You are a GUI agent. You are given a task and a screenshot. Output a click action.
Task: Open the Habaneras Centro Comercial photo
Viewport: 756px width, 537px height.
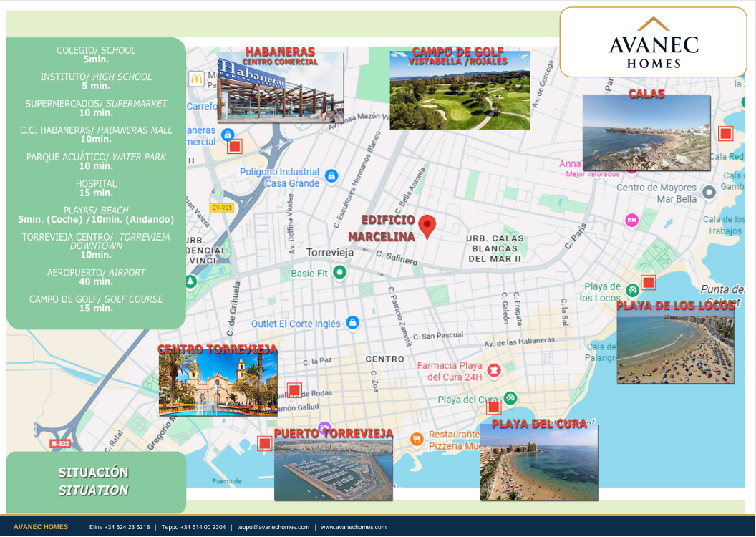pos(281,87)
